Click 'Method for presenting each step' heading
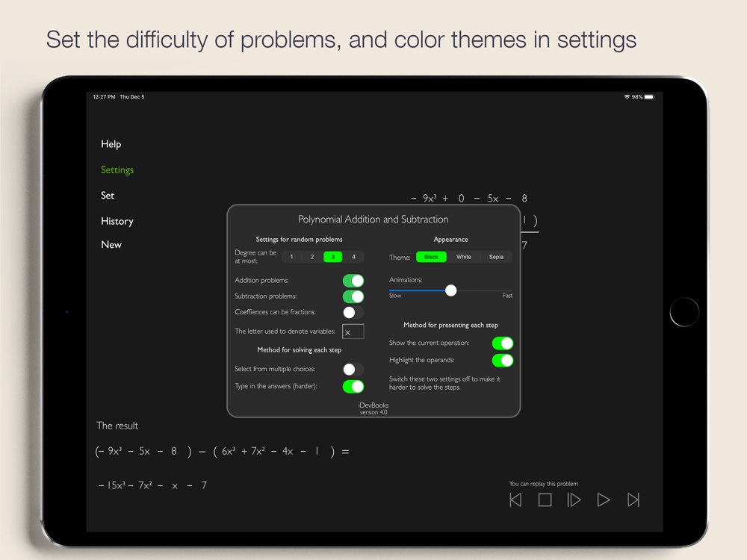The height and width of the screenshot is (560, 747). pos(450,325)
